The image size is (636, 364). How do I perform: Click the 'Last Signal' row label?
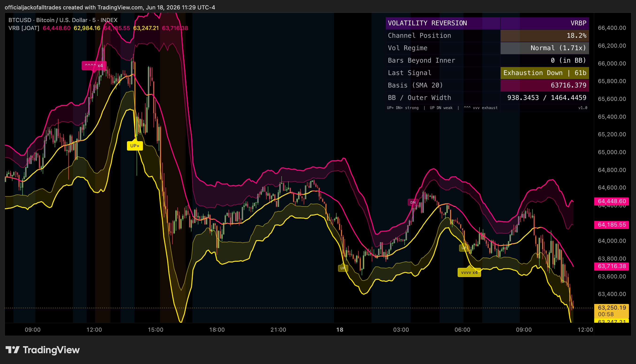click(410, 73)
